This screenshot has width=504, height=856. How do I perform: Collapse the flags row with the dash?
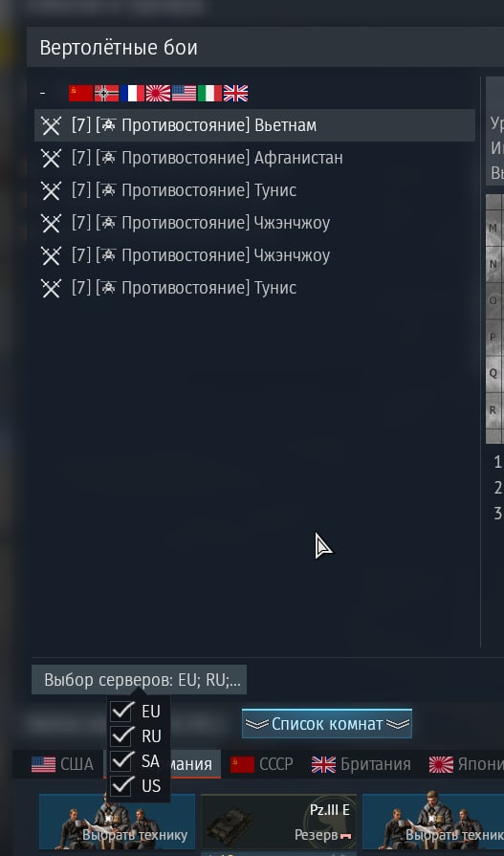coord(43,94)
